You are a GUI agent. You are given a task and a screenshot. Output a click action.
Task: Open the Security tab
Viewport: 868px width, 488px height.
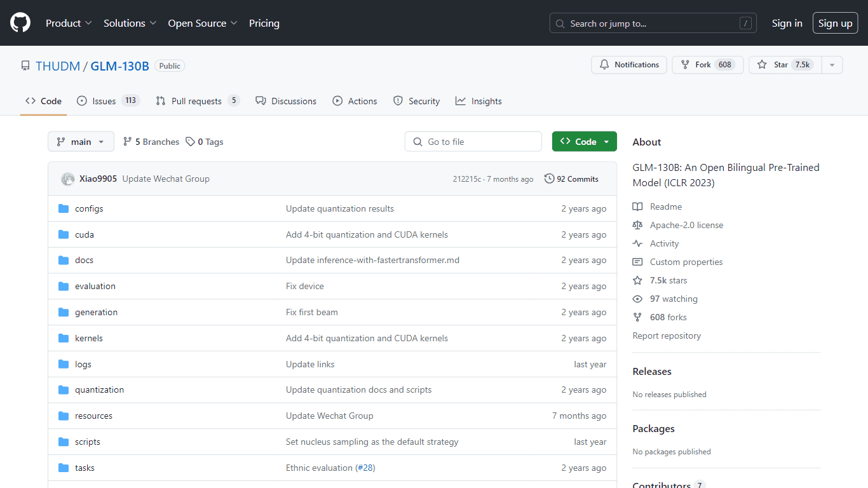(417, 101)
